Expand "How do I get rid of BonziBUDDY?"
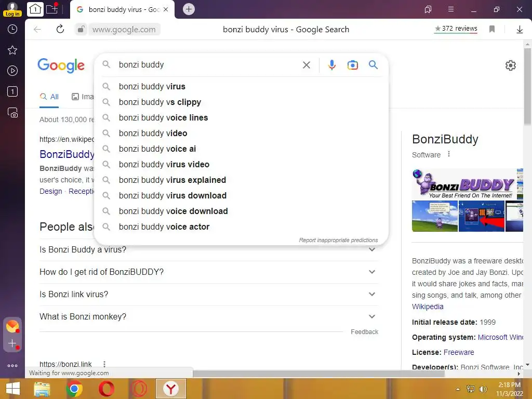The image size is (532, 399). click(209, 272)
